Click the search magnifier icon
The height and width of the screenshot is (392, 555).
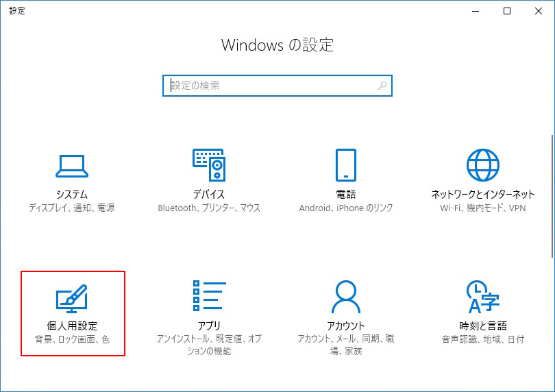coord(382,86)
